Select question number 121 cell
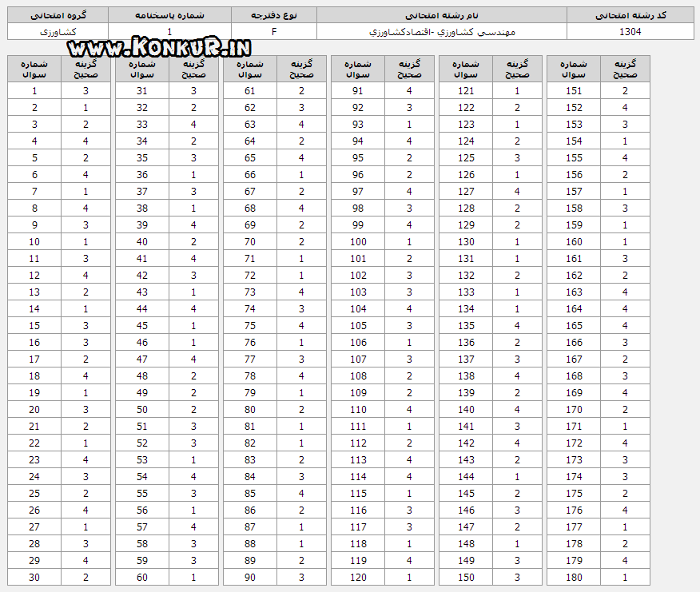 466,90
